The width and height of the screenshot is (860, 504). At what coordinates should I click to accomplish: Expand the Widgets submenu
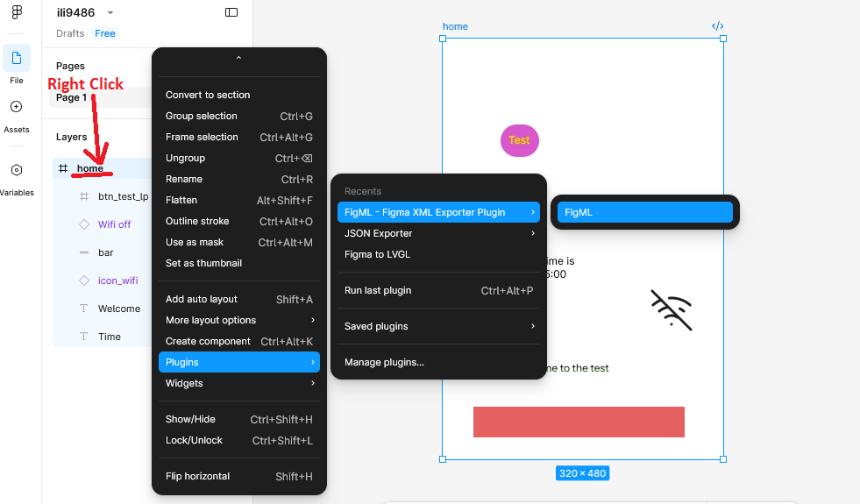239,383
